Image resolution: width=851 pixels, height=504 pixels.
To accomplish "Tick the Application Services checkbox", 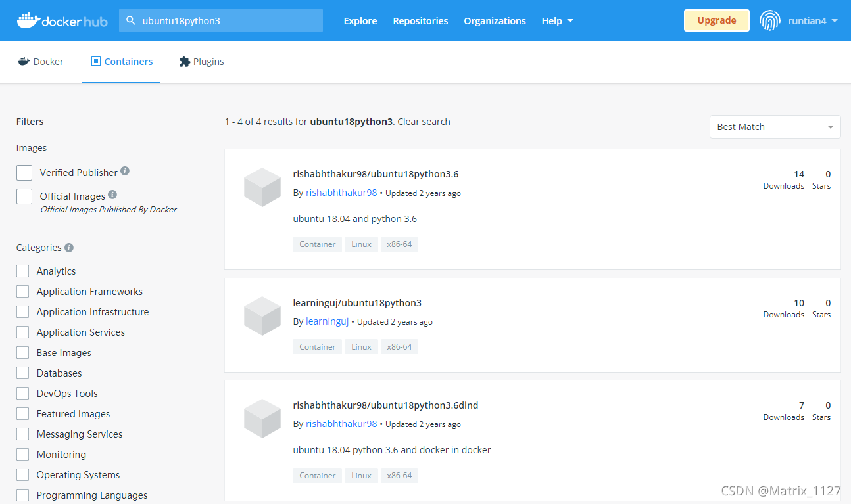I will pyautogui.click(x=23, y=332).
